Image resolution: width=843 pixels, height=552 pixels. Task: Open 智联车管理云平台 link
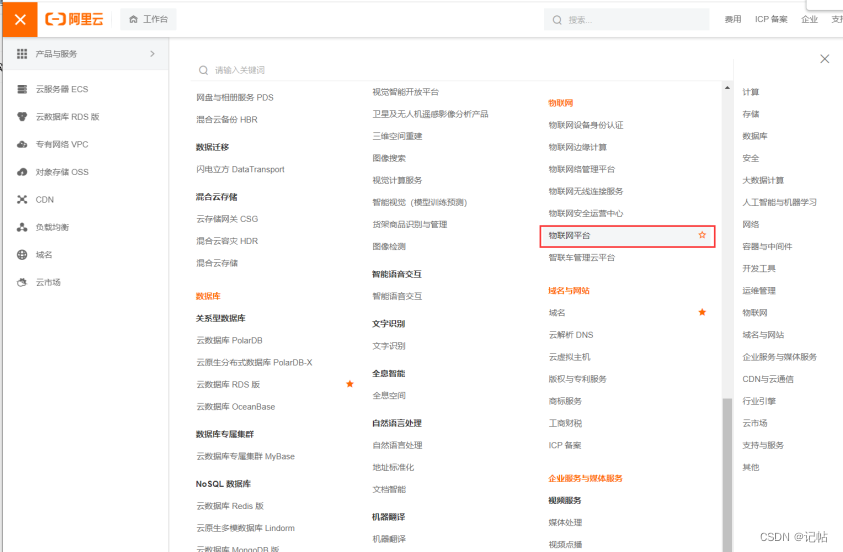[582, 257]
